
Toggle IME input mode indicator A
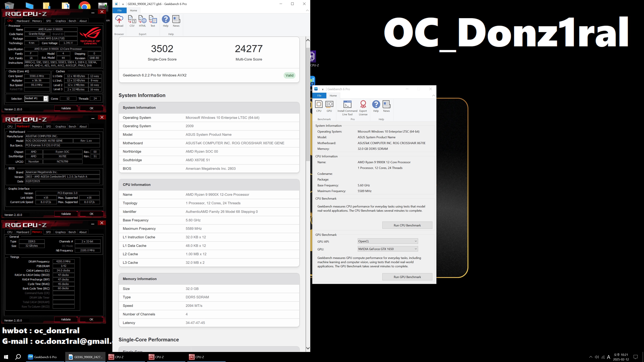coord(609,357)
